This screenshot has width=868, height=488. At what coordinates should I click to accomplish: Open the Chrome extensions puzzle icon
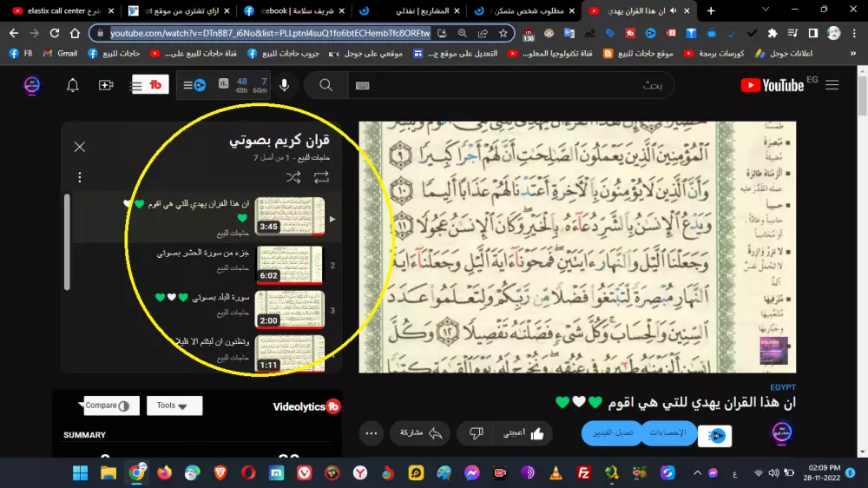pyautogui.click(x=773, y=33)
